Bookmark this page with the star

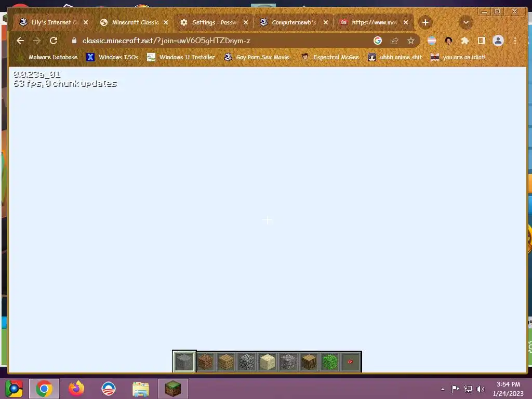coord(411,41)
